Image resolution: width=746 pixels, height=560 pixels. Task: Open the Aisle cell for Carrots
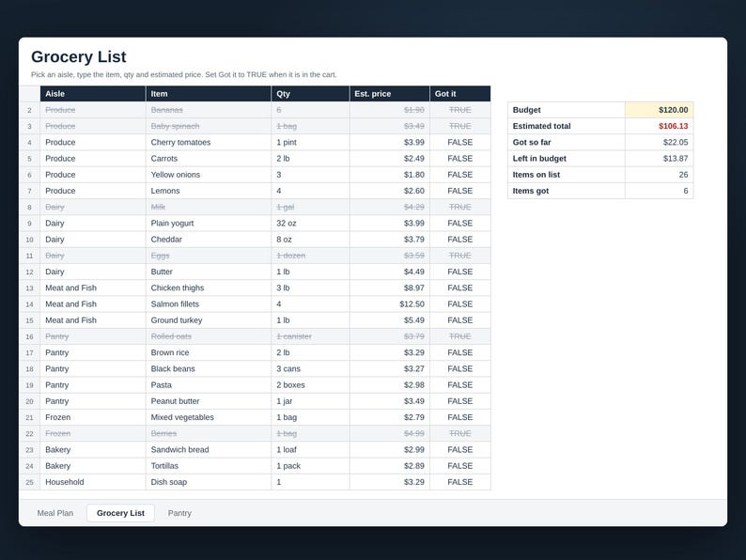pyautogui.click(x=93, y=159)
